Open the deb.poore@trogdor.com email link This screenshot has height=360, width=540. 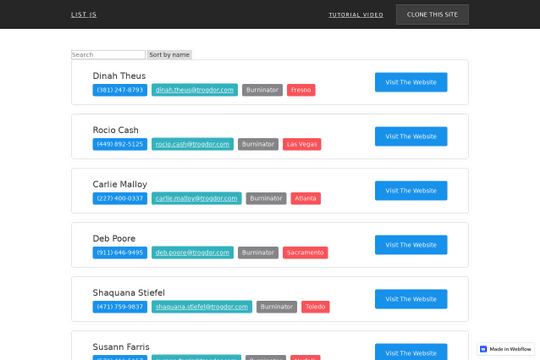193,253
